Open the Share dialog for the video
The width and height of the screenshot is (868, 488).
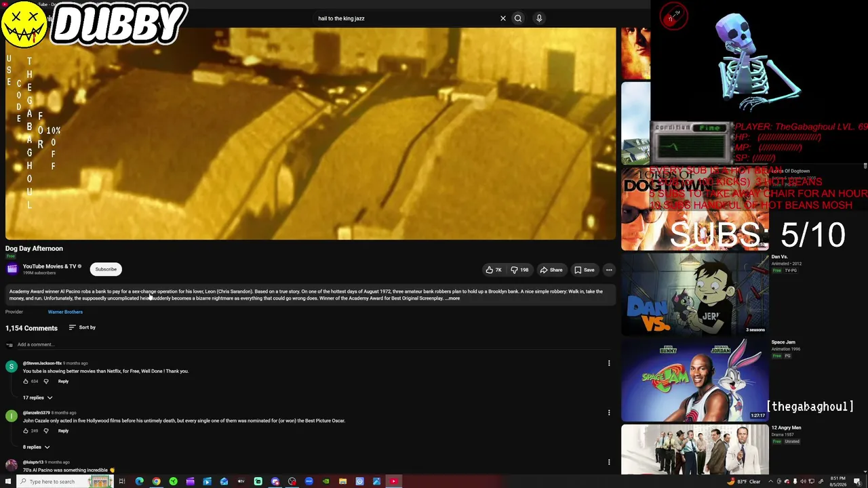tap(551, 270)
